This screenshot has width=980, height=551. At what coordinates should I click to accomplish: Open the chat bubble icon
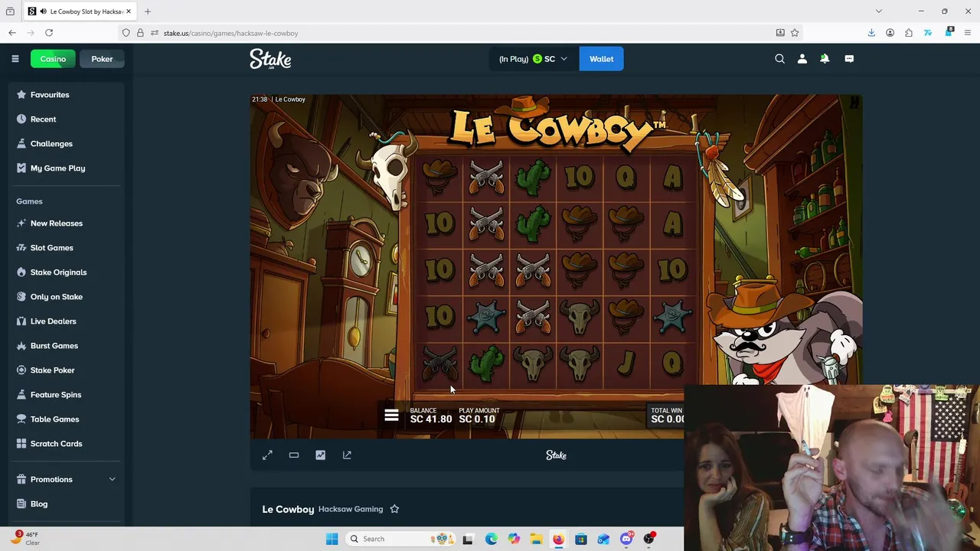click(x=849, y=59)
